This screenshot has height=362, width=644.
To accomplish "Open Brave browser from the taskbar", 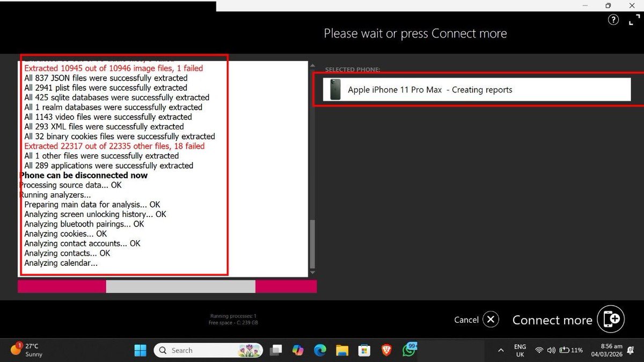I will click(x=386, y=350).
